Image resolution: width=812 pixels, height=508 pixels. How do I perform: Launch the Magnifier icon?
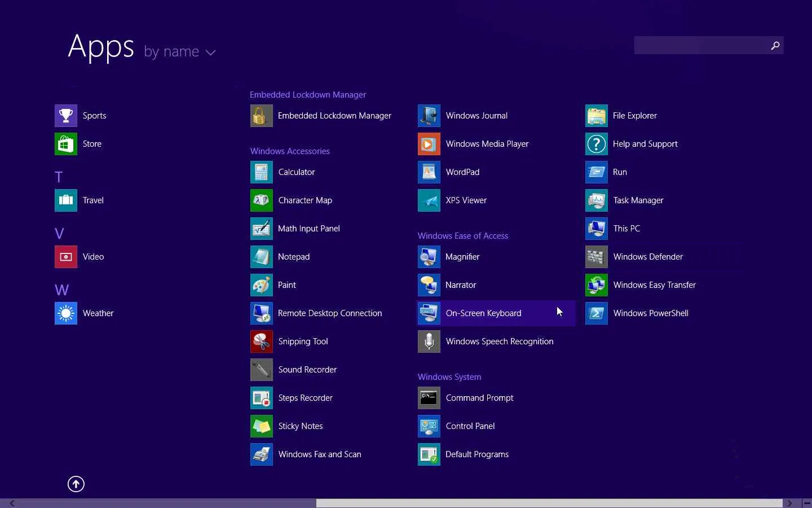pos(429,257)
